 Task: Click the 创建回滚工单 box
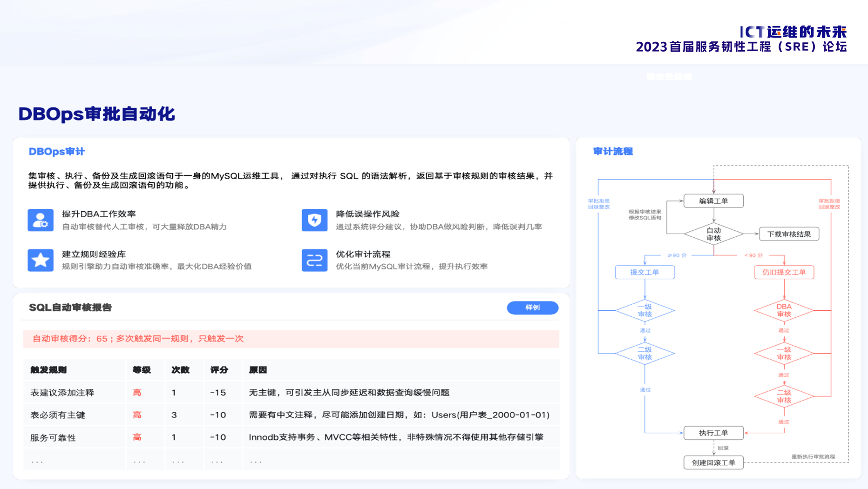click(713, 462)
